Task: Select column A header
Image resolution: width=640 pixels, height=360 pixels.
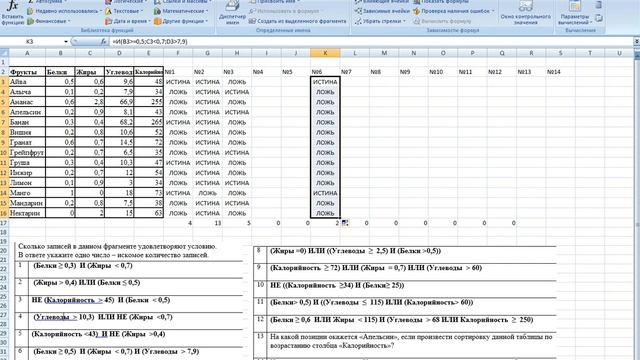Action: coord(27,53)
